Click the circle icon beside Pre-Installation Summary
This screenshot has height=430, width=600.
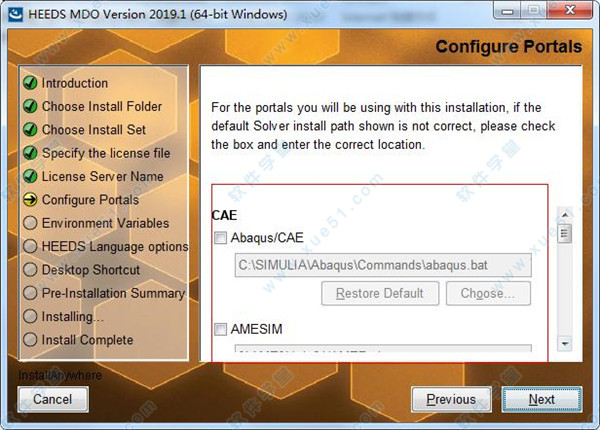[30, 293]
